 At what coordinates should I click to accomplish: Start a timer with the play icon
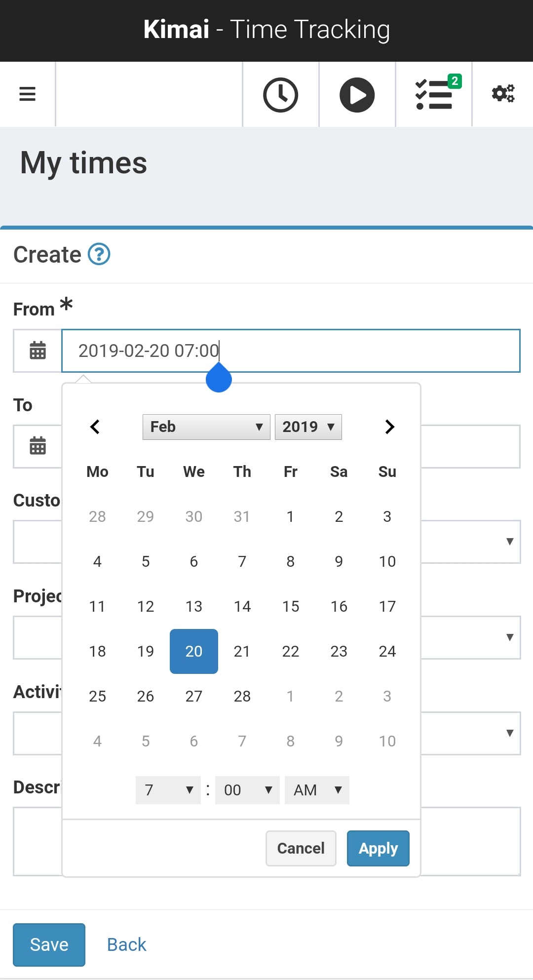[356, 94]
